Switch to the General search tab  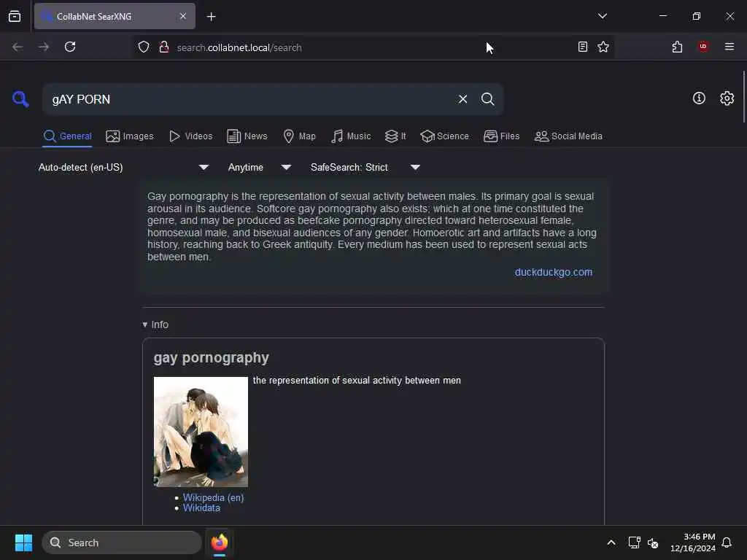(x=67, y=136)
